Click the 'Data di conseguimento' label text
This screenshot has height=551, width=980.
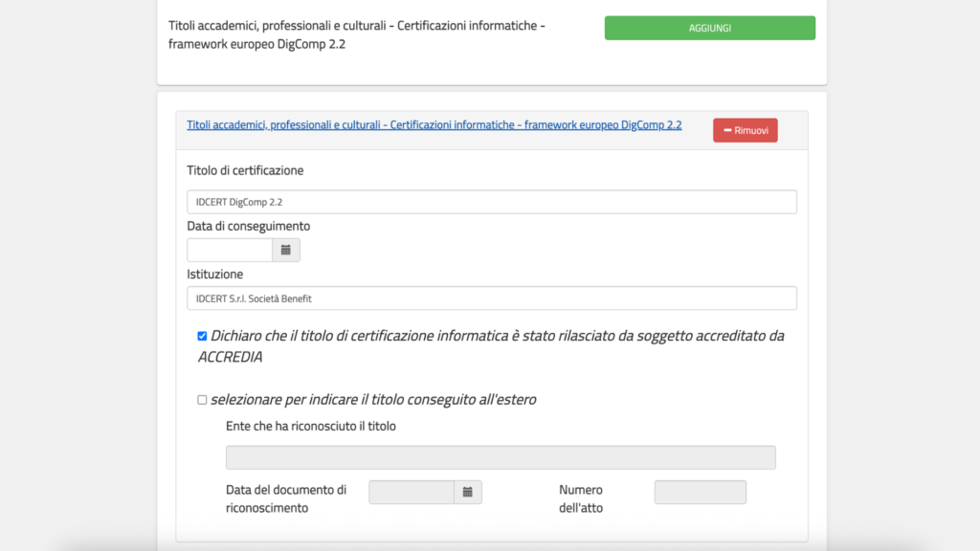point(248,226)
